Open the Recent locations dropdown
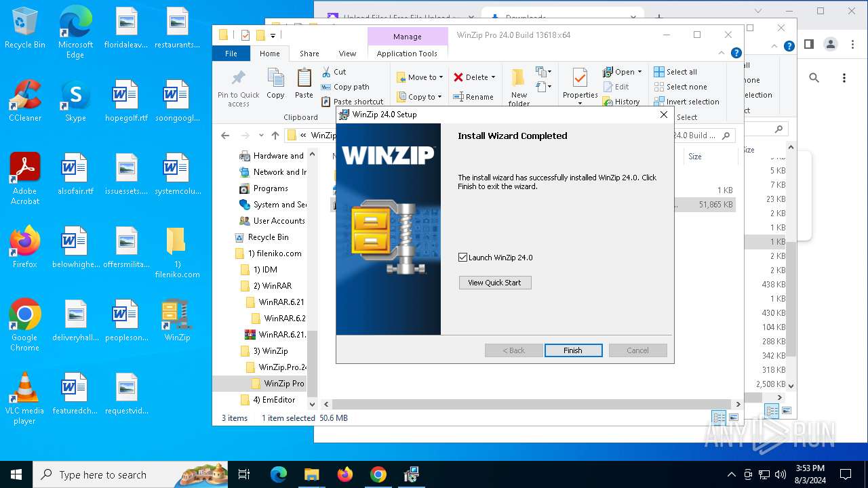This screenshot has width=868, height=488. (x=261, y=136)
